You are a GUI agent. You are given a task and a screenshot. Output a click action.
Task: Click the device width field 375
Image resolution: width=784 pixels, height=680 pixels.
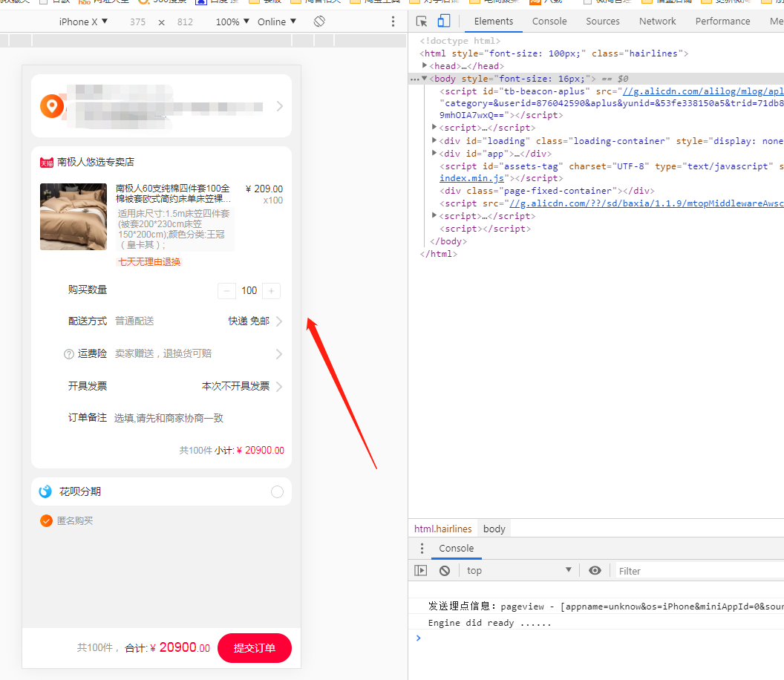click(137, 22)
